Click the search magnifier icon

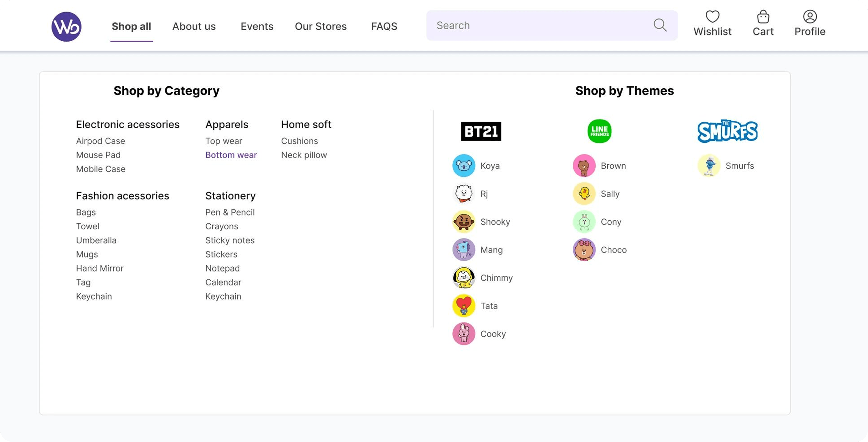tap(660, 25)
